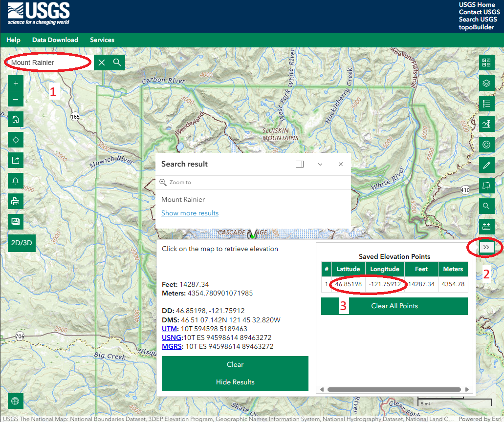
Task: Find my location on the map
Action: tap(16, 140)
